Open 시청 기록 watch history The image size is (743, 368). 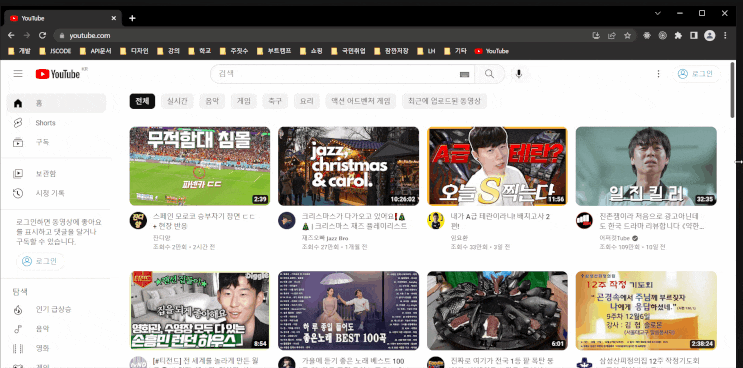pos(56,193)
